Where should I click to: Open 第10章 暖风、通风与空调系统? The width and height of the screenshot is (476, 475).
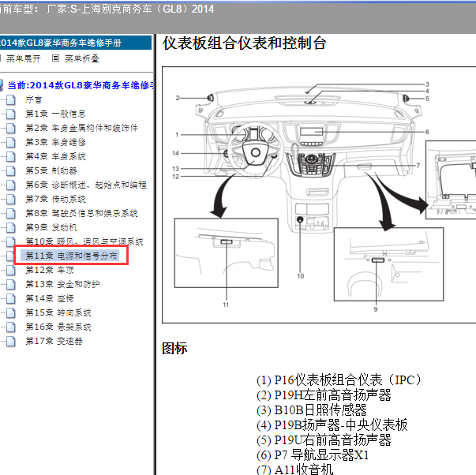click(x=84, y=241)
